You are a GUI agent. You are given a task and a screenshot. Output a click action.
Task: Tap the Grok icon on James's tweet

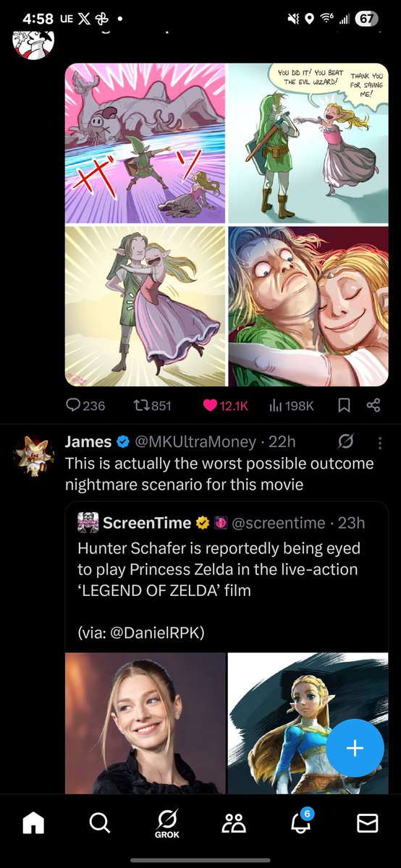pyautogui.click(x=345, y=441)
